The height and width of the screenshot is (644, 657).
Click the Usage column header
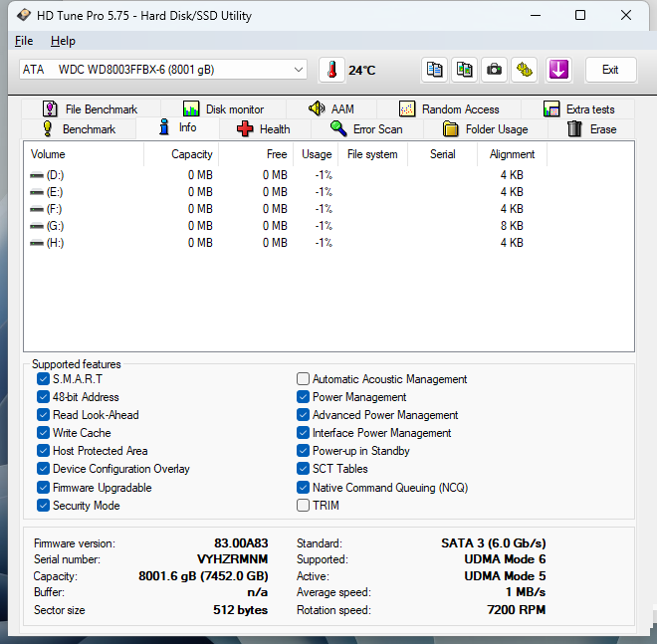click(x=316, y=154)
